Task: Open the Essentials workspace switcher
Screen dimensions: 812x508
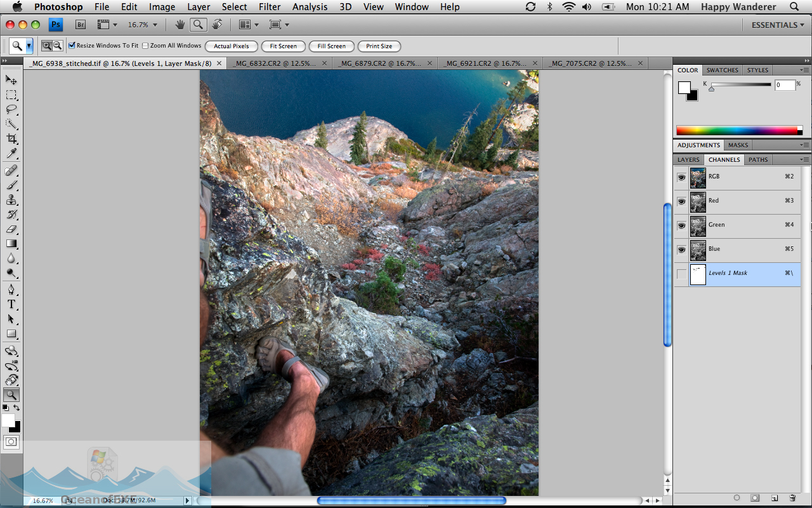Action: click(778, 25)
